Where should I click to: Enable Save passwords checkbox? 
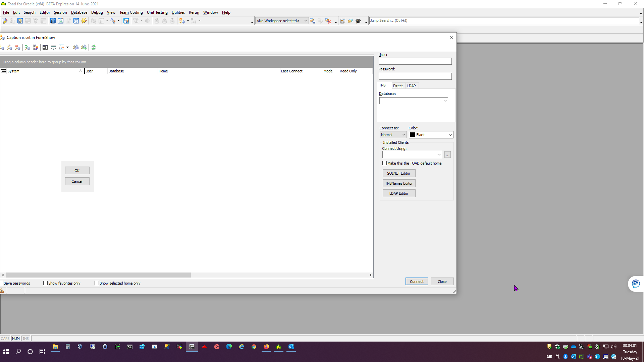(x=2, y=283)
